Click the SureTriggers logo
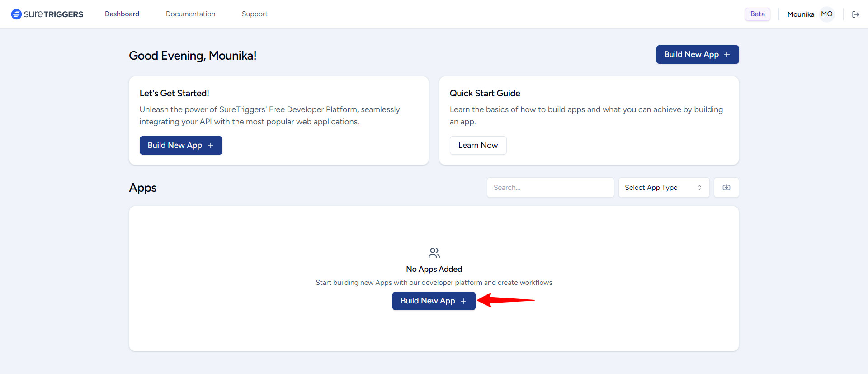This screenshot has width=868, height=374. [47, 14]
